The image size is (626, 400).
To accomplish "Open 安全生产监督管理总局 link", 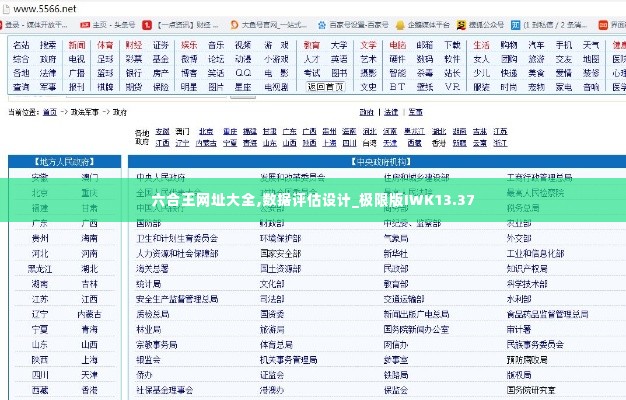I will point(177,299).
